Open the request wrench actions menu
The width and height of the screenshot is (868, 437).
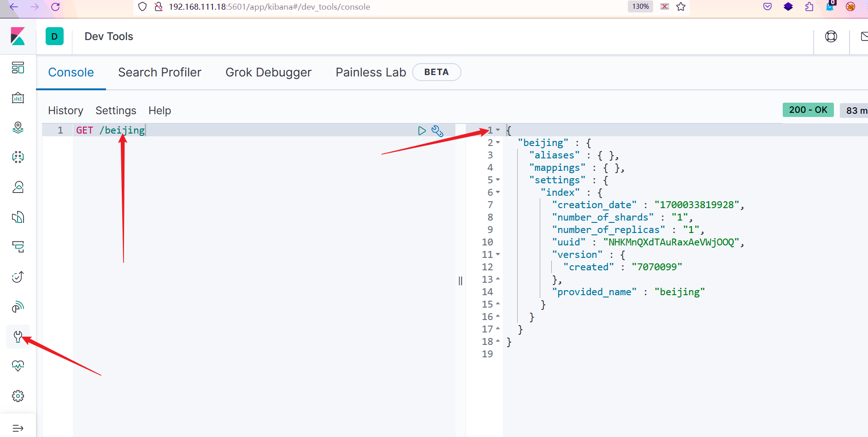coord(437,131)
